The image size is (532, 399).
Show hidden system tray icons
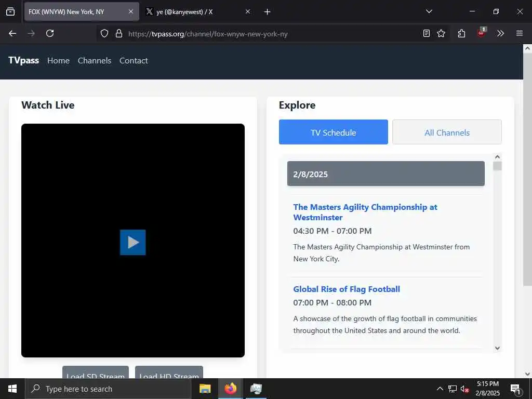click(440, 389)
